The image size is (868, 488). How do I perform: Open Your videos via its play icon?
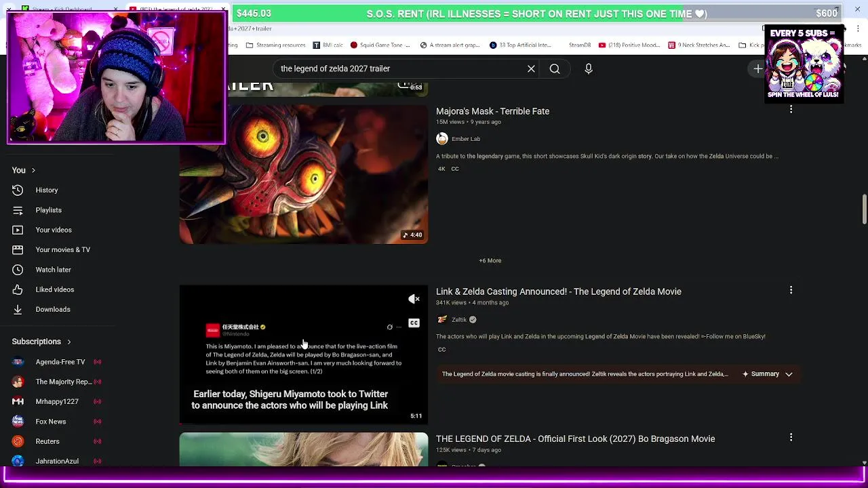(18, 230)
